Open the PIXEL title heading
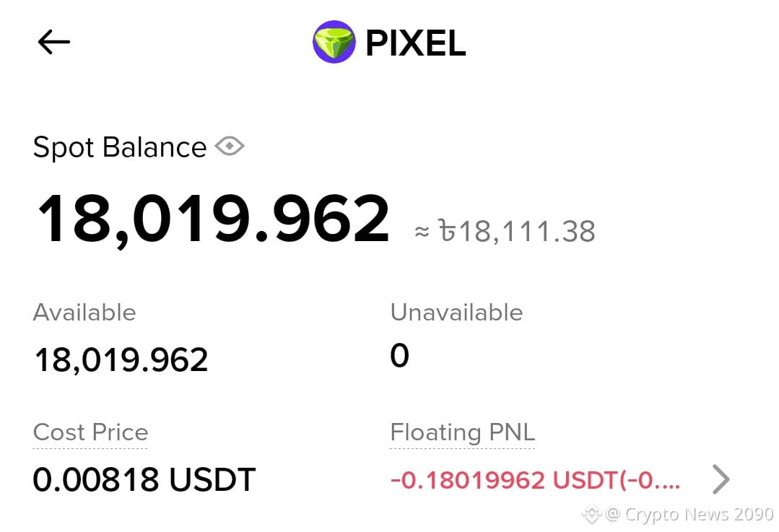 [x=416, y=43]
